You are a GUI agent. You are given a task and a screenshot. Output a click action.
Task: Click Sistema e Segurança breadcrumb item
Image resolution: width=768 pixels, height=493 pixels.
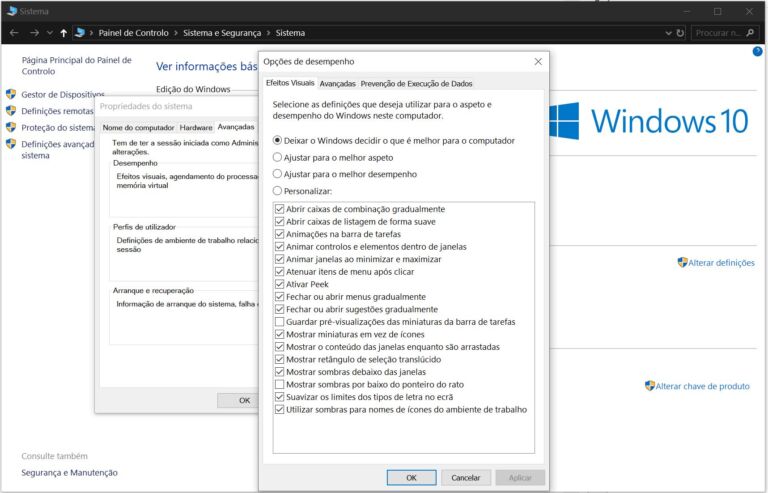pos(222,33)
